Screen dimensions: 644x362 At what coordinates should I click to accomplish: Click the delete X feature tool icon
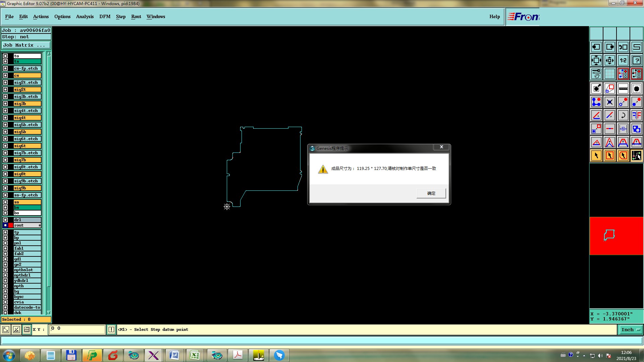609,102
